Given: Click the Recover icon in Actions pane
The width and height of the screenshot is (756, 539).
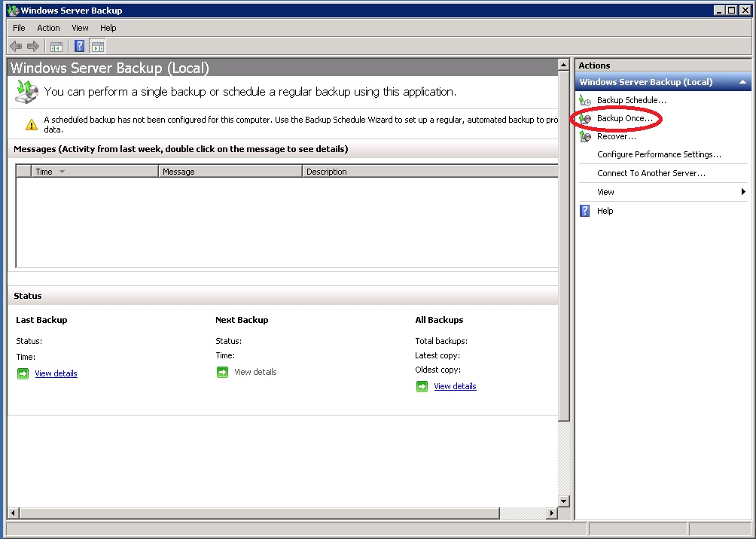Looking at the screenshot, I should click(x=585, y=136).
